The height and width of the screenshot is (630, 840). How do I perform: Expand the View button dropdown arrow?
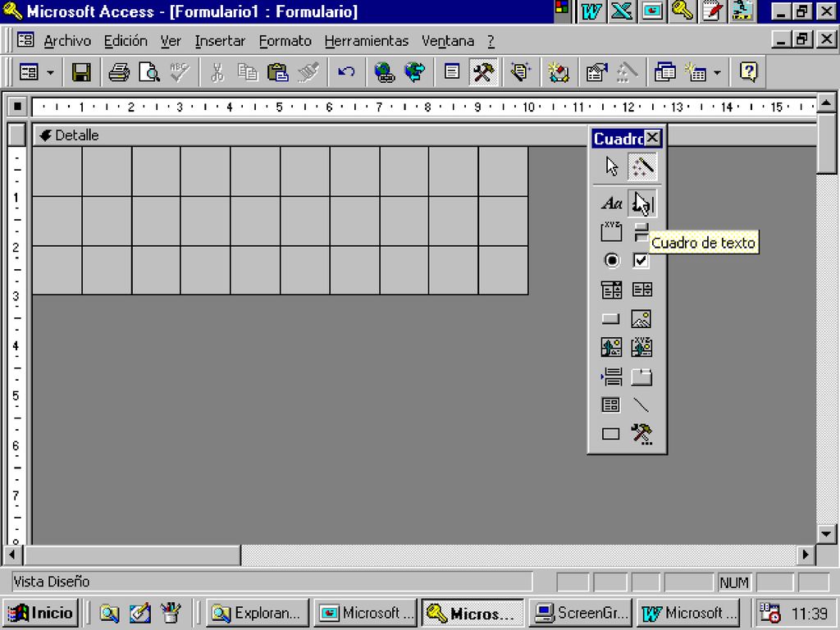click(50, 72)
